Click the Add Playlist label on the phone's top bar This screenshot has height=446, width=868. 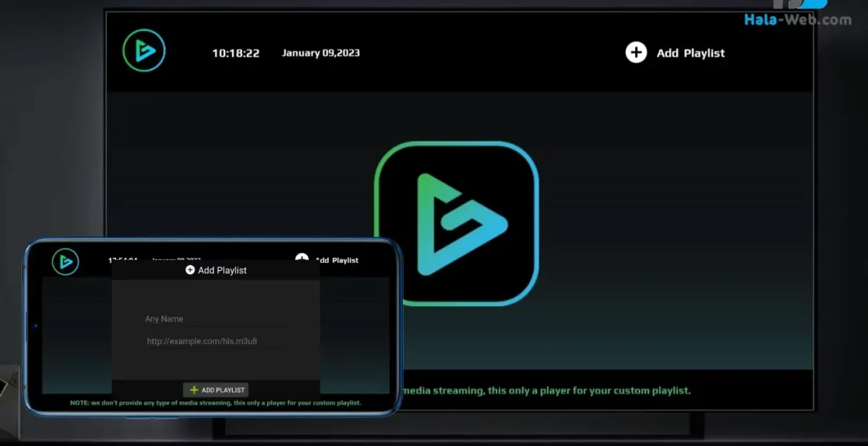coord(336,260)
